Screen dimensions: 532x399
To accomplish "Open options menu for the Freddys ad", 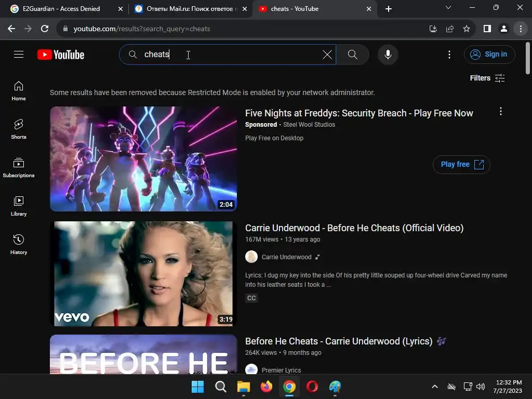I will point(500,111).
